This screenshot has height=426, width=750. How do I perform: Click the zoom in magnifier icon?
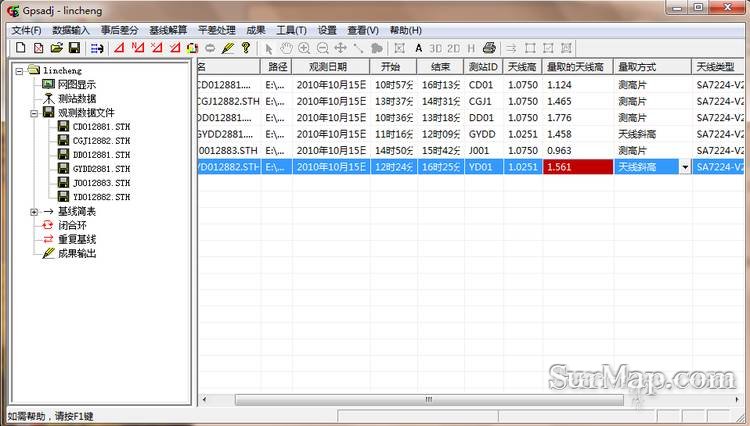click(304, 48)
